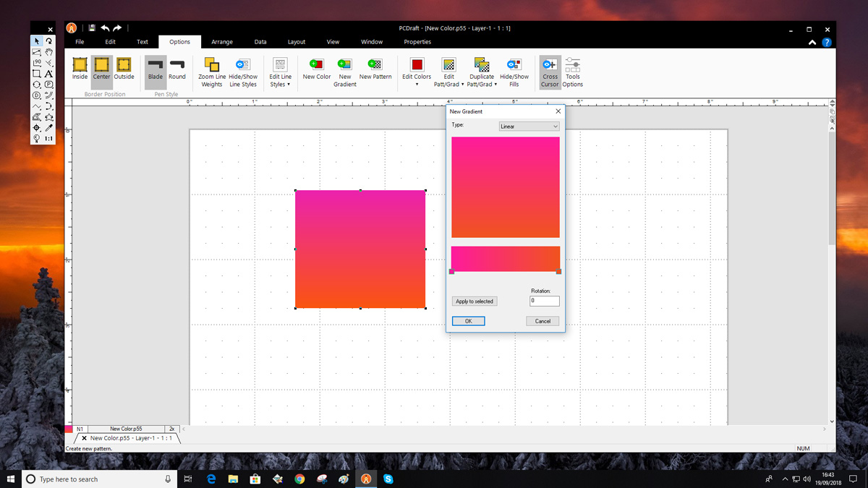Open the gradient Type dropdown
The width and height of the screenshot is (868, 488).
click(529, 127)
